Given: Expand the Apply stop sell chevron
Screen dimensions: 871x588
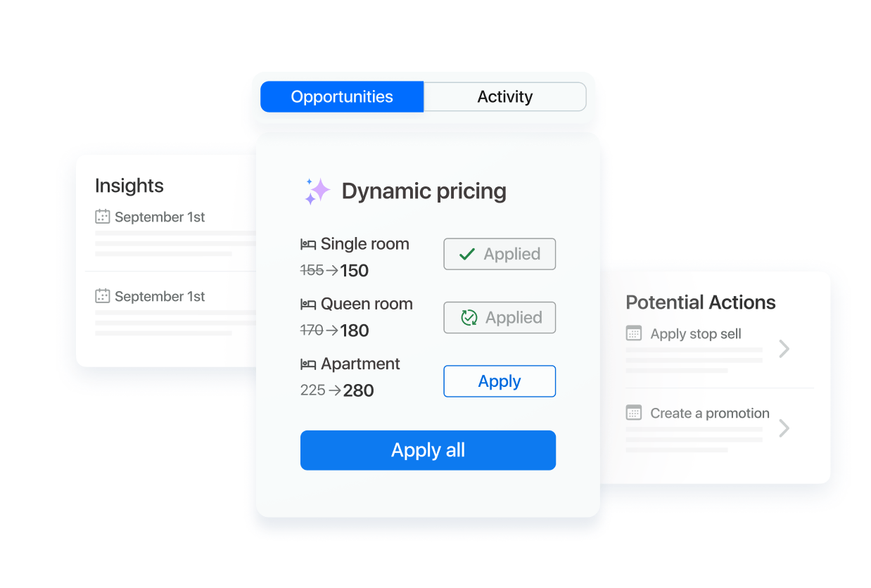Looking at the screenshot, I should (x=784, y=349).
